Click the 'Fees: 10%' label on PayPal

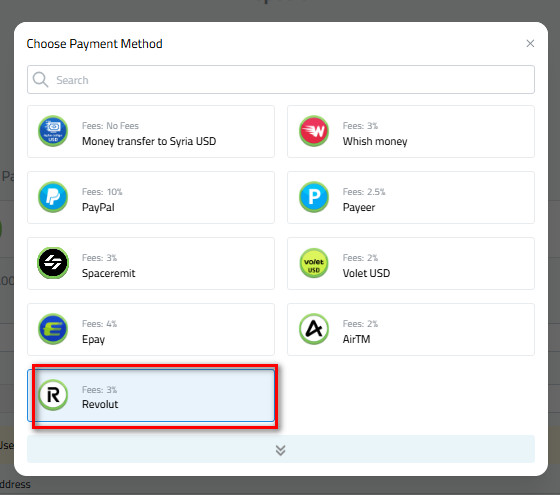(x=102, y=192)
